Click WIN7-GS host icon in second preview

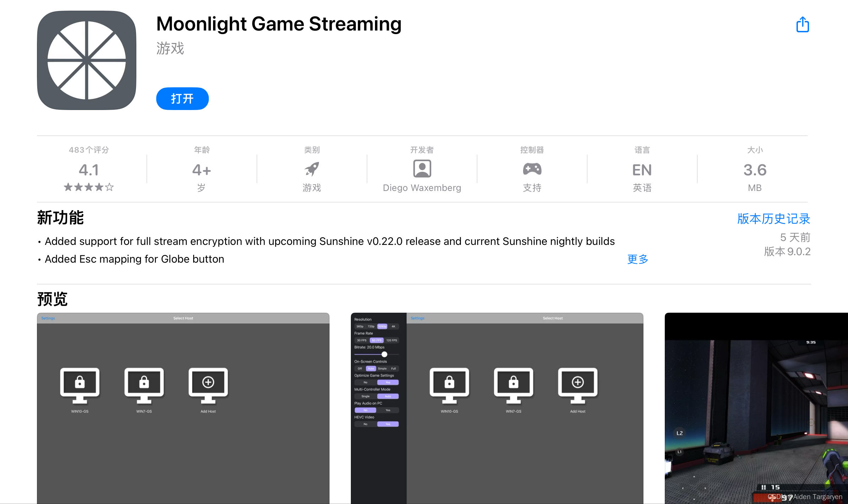coord(513,386)
